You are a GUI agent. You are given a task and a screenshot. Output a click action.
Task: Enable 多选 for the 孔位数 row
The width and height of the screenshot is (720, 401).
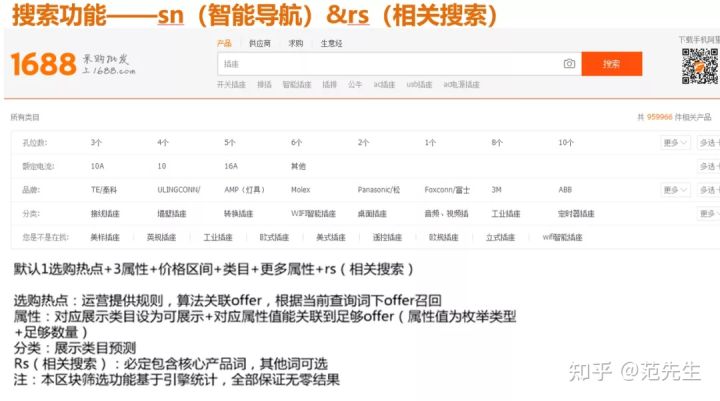coord(709,142)
